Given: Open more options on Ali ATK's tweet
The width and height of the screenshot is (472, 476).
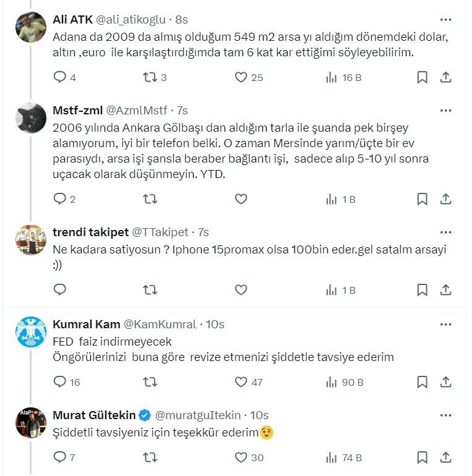Looking at the screenshot, I should click(445, 19).
